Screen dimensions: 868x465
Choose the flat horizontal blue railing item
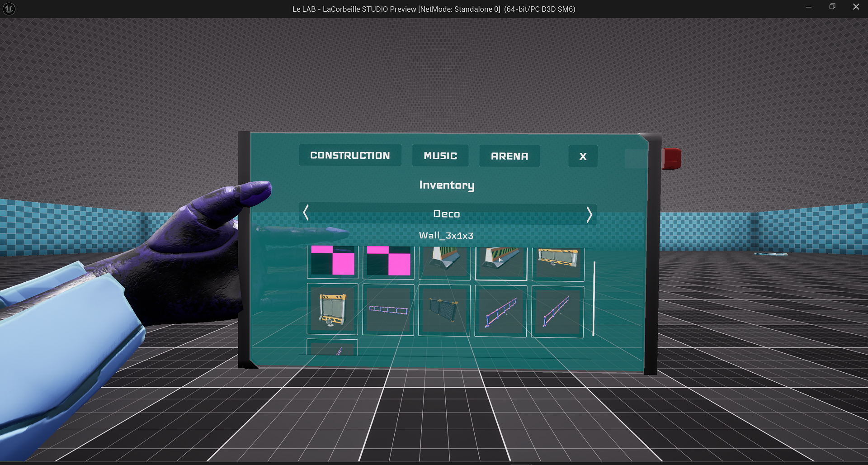click(x=388, y=310)
